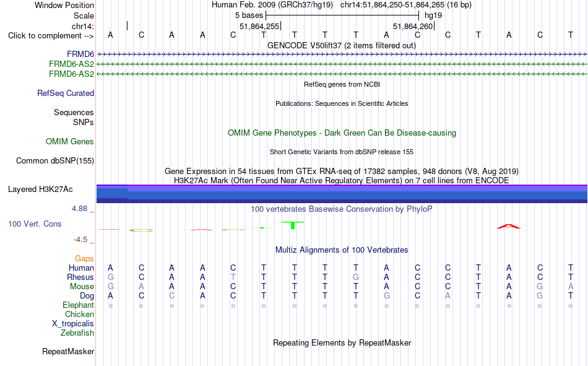
Task: Click the Elephant species label
Action: pyautogui.click(x=79, y=305)
